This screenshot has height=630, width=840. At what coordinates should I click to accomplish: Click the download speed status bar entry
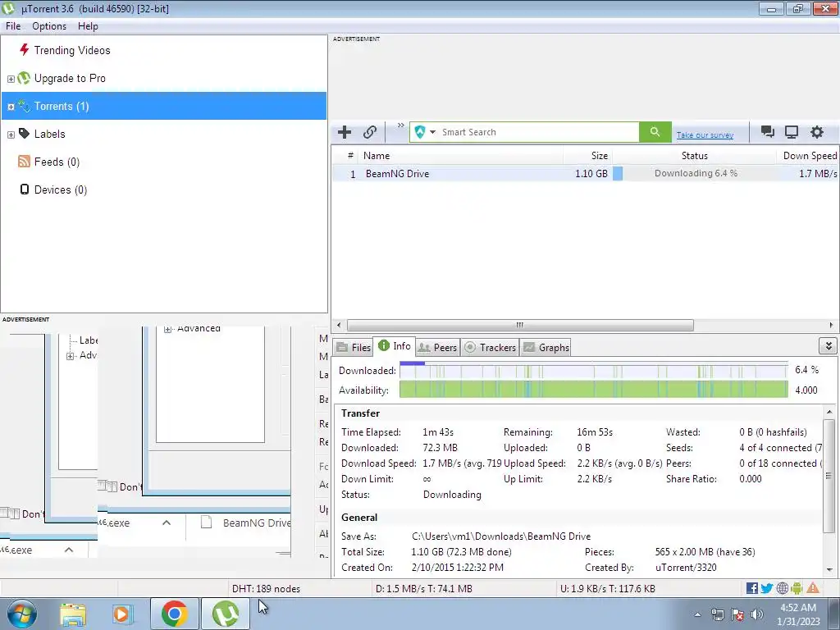click(424, 589)
